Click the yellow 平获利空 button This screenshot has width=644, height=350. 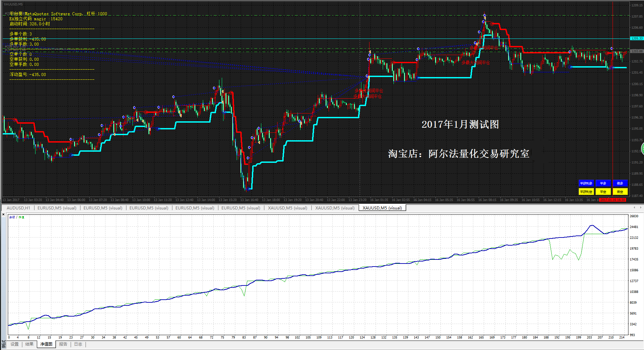coord(586,192)
